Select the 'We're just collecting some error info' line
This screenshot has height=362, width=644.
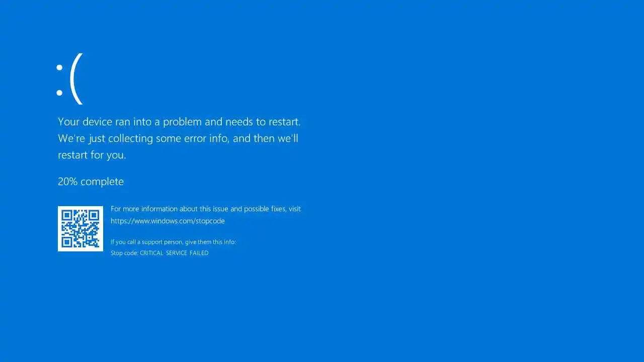click(x=178, y=138)
